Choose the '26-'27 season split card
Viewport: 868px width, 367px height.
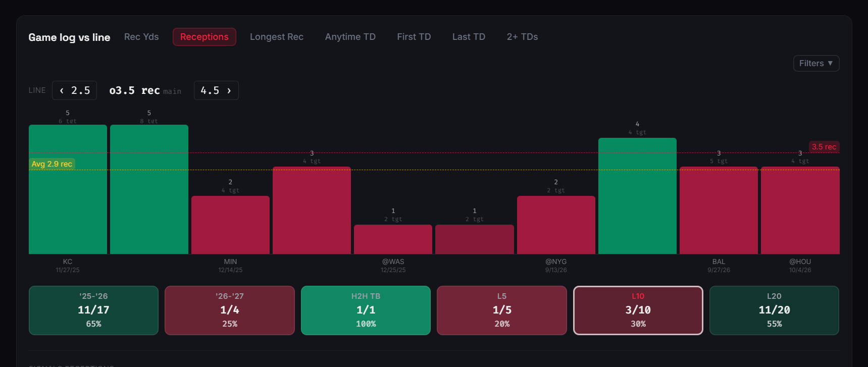(x=230, y=310)
